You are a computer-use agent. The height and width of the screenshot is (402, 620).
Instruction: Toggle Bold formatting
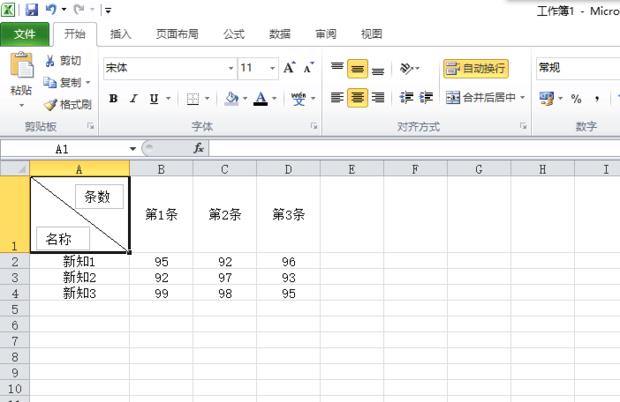point(113,98)
